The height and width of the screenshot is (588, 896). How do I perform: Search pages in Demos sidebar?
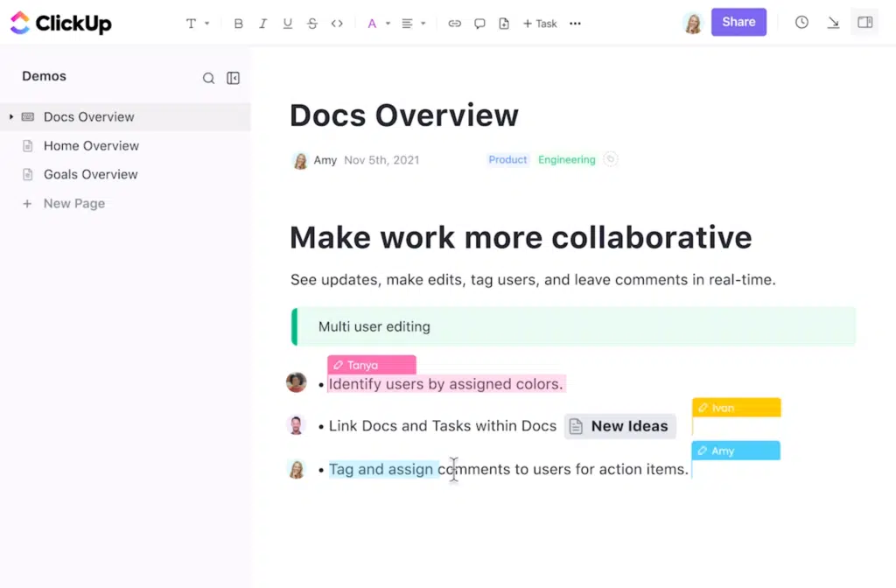(x=208, y=78)
